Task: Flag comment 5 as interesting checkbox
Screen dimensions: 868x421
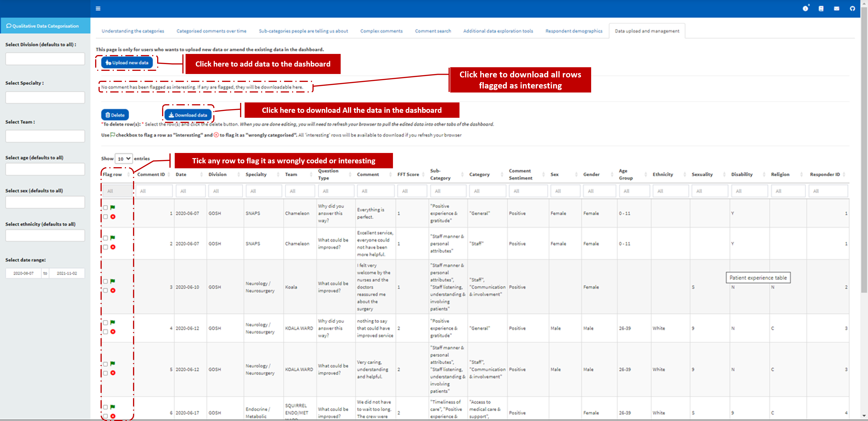Action: pyautogui.click(x=106, y=364)
